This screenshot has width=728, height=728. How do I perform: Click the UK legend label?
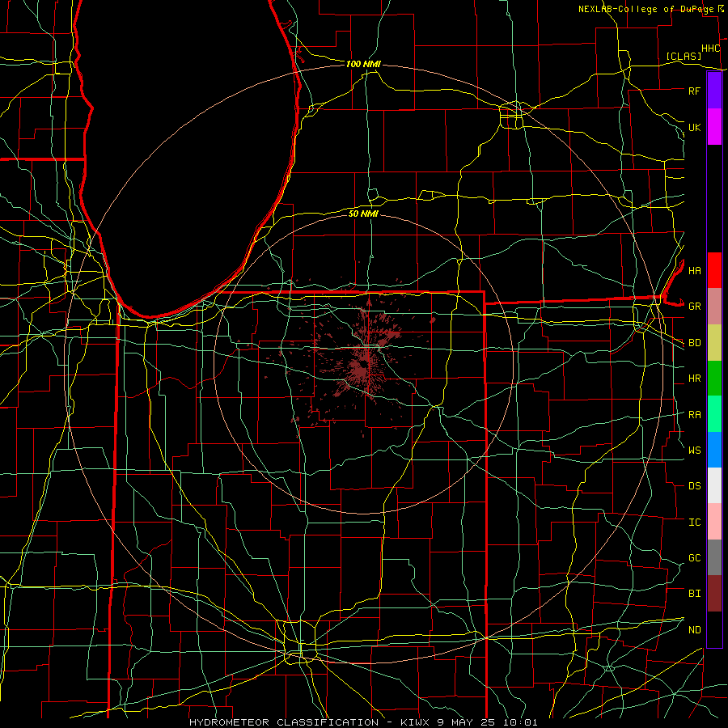tap(694, 127)
